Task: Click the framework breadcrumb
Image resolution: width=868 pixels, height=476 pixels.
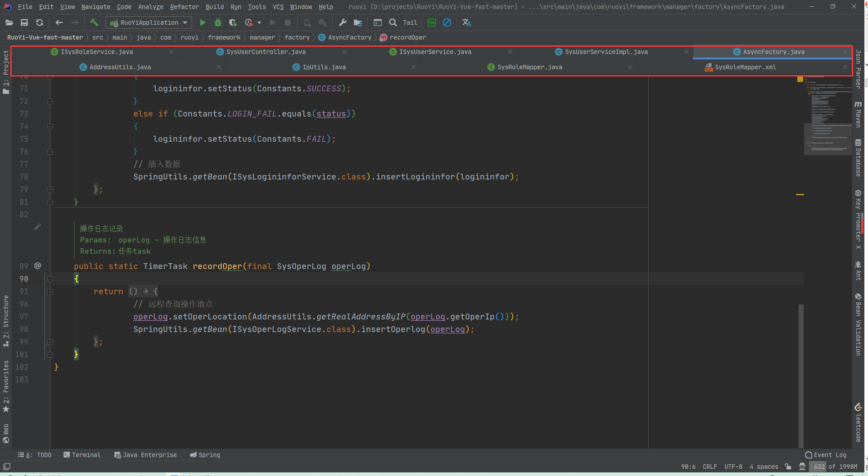Action: point(224,37)
